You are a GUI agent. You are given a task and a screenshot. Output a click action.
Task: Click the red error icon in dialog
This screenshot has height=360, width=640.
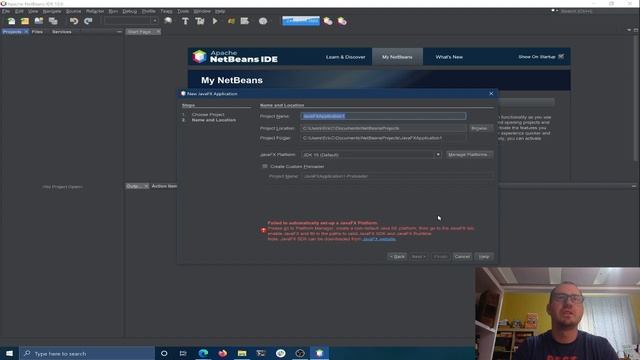[x=264, y=231]
